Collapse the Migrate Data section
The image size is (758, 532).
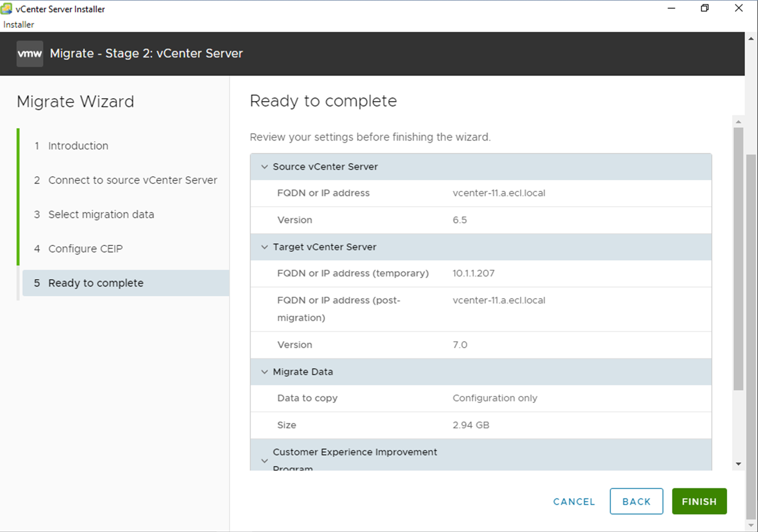[x=264, y=372]
